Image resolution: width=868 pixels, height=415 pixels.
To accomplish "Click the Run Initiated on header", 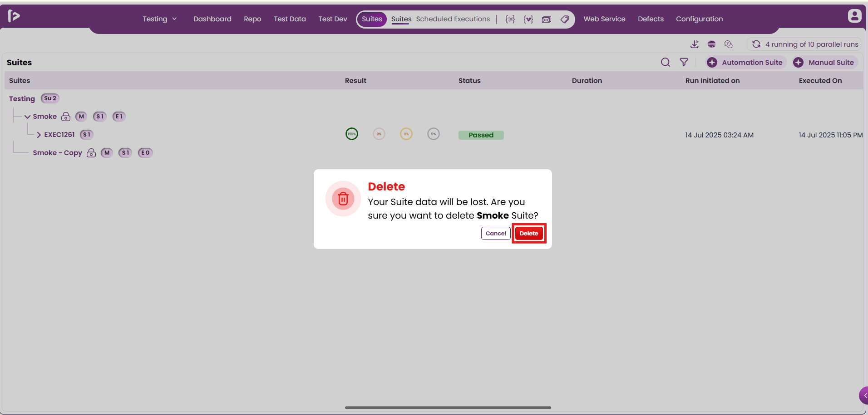I will pyautogui.click(x=712, y=81).
